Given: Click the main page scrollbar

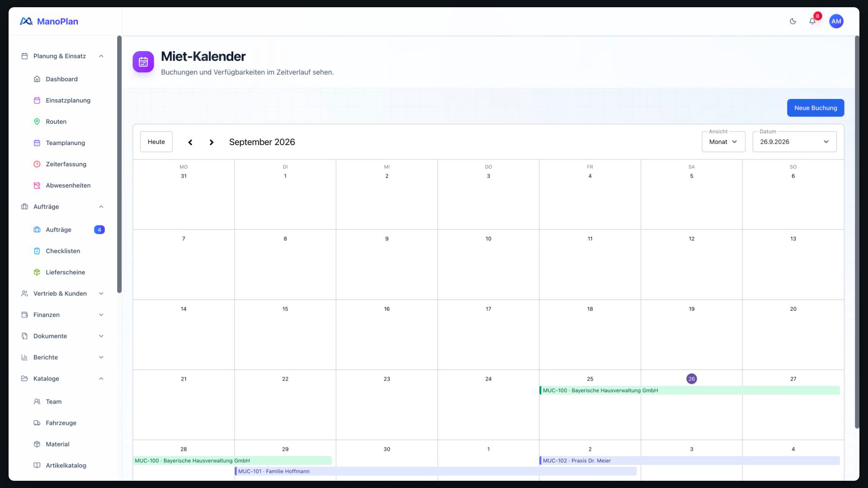Looking at the screenshot, I should click(857, 232).
